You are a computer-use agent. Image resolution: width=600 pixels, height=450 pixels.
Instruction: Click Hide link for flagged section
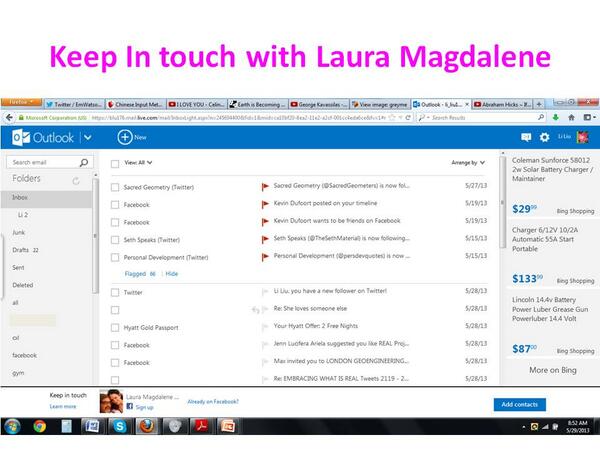click(172, 274)
